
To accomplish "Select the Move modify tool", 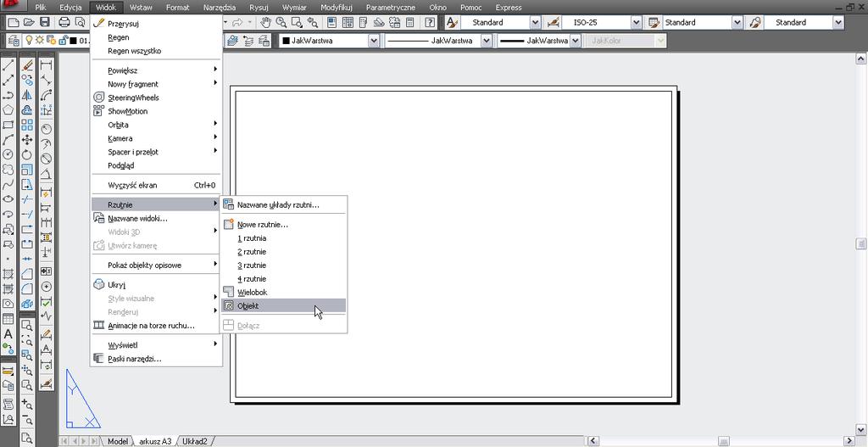I will (x=26, y=140).
